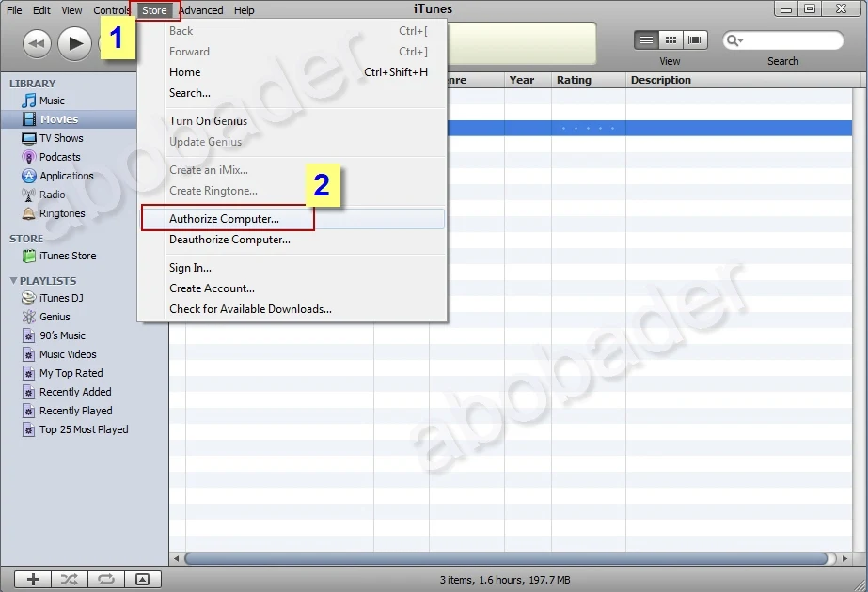Minimize the iTunes window
The width and height of the screenshot is (868, 592).
click(786, 8)
